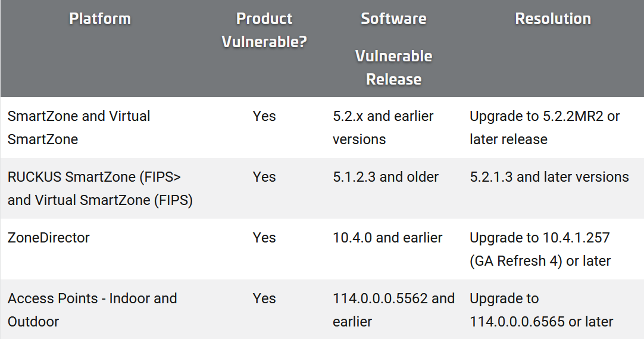Click Yes in the ZoneDirector row

pyautogui.click(x=264, y=238)
